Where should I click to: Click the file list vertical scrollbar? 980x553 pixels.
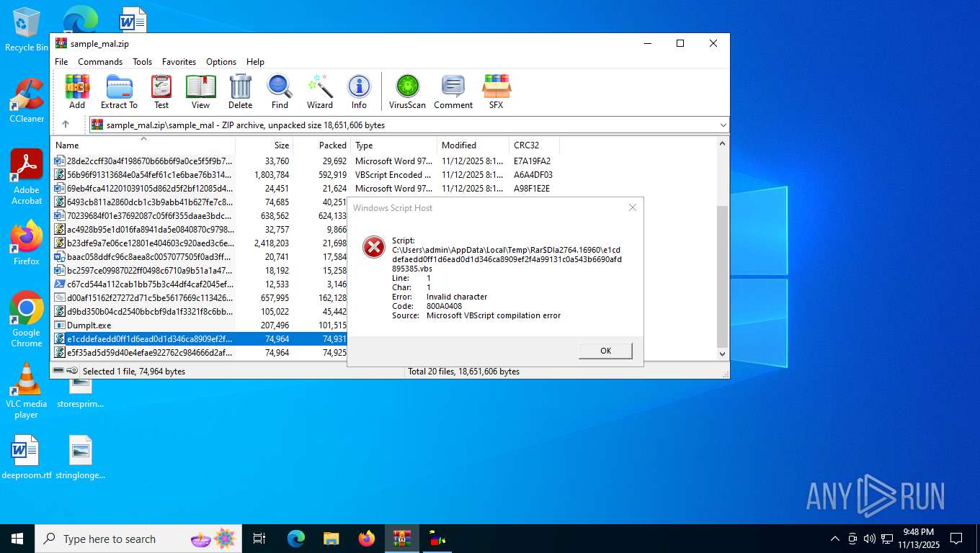coord(722,276)
